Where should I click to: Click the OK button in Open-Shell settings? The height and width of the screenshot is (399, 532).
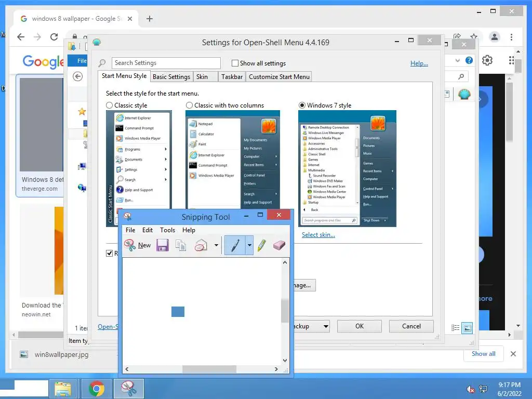pos(360,326)
